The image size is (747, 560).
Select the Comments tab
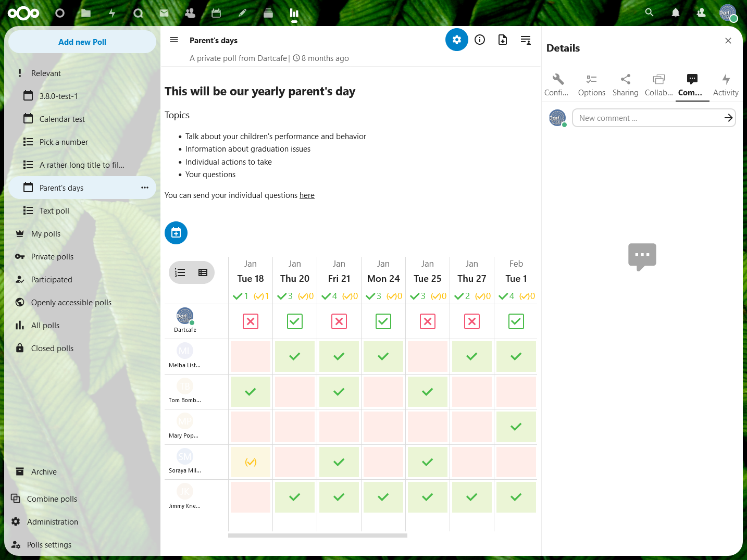[x=692, y=85]
